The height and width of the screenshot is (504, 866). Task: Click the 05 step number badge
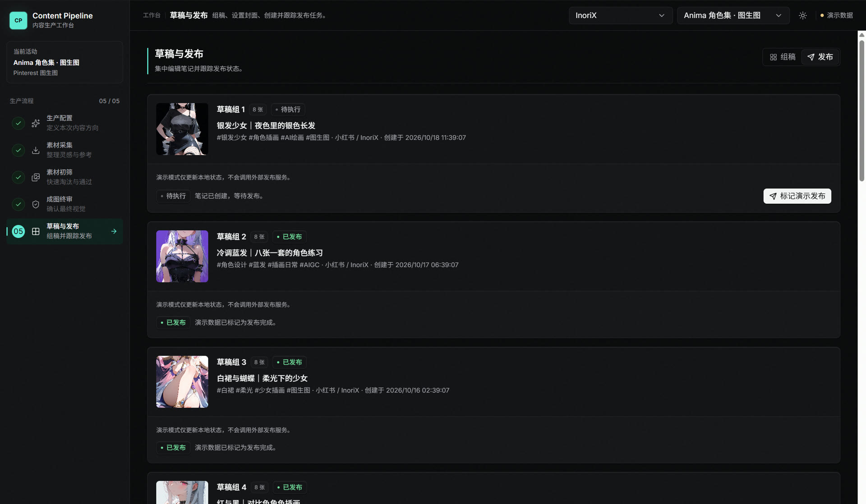[18, 231]
